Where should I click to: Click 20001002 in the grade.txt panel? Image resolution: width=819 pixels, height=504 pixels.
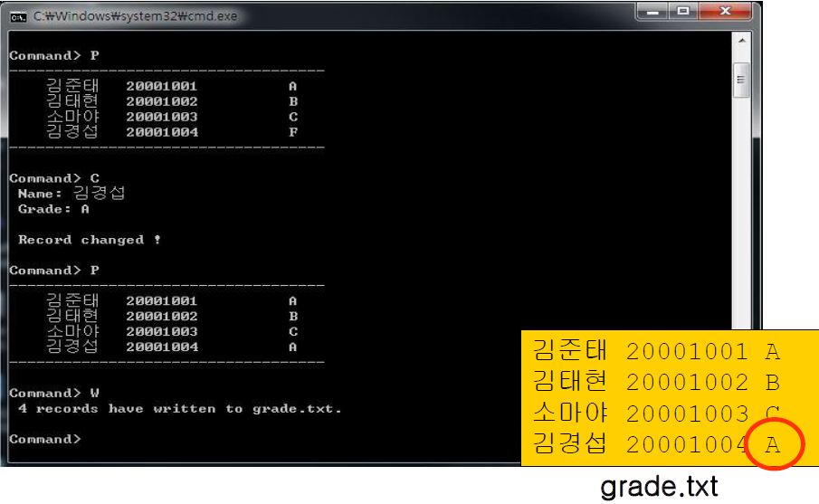pos(687,383)
